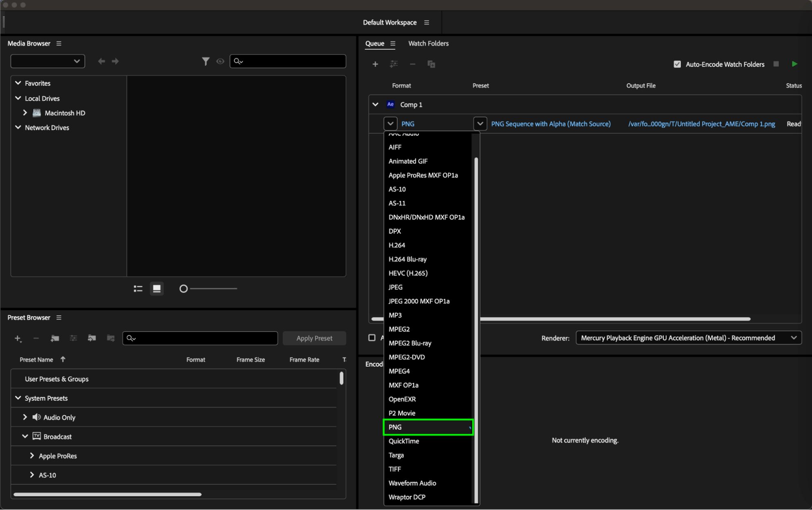
Task: Open the output file path link
Action: [702, 124]
